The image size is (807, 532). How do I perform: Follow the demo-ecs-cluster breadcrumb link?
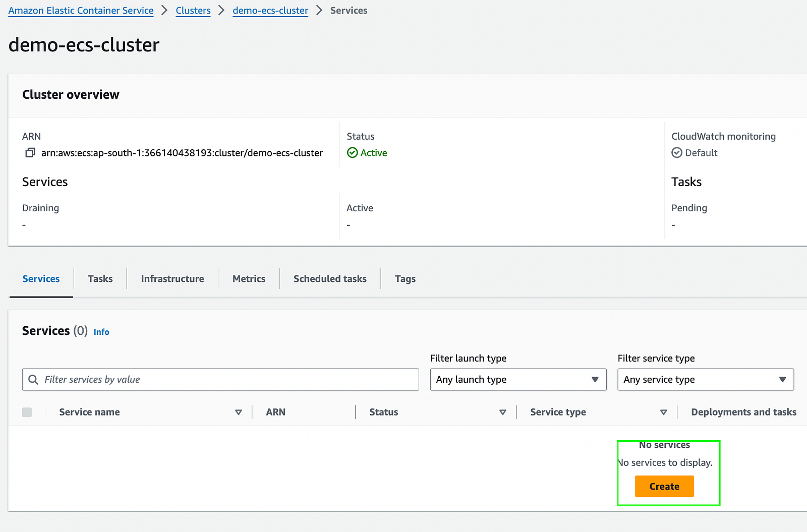[270, 11]
